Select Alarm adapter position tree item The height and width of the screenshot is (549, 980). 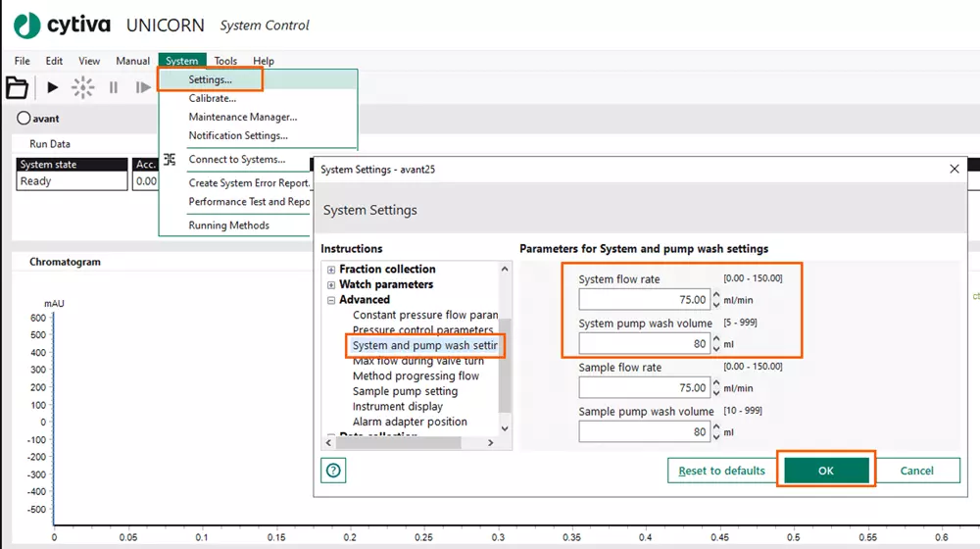[410, 422]
